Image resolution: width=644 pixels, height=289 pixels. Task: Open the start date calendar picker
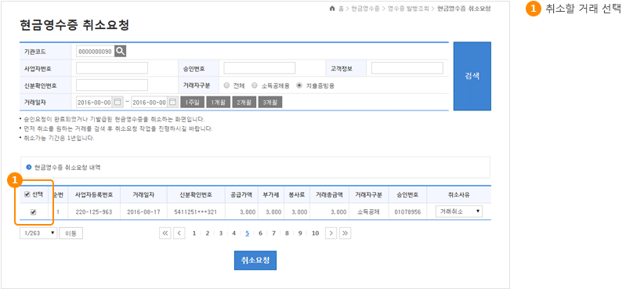pos(118,102)
